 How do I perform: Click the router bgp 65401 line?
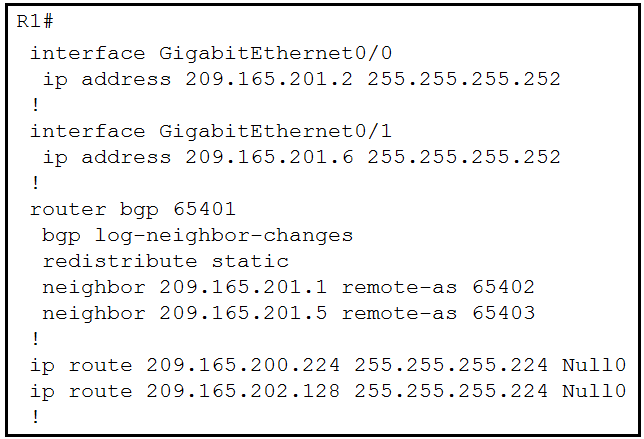[133, 209]
